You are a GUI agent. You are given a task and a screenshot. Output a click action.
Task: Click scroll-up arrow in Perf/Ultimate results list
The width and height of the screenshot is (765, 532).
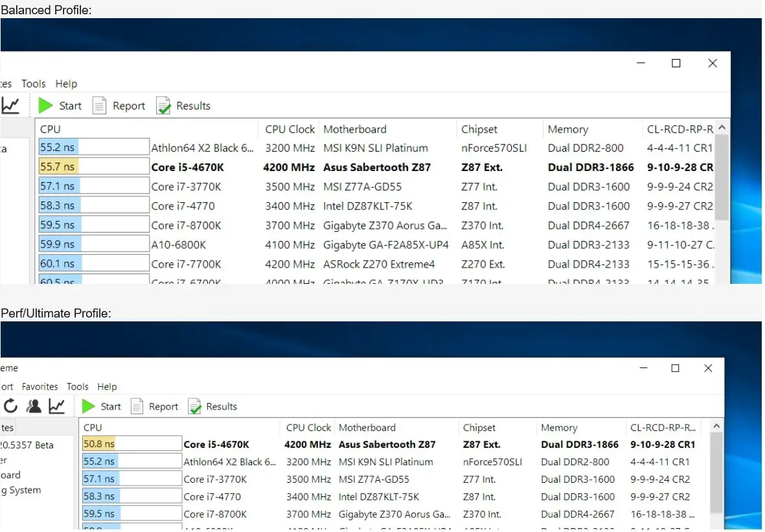point(716,426)
